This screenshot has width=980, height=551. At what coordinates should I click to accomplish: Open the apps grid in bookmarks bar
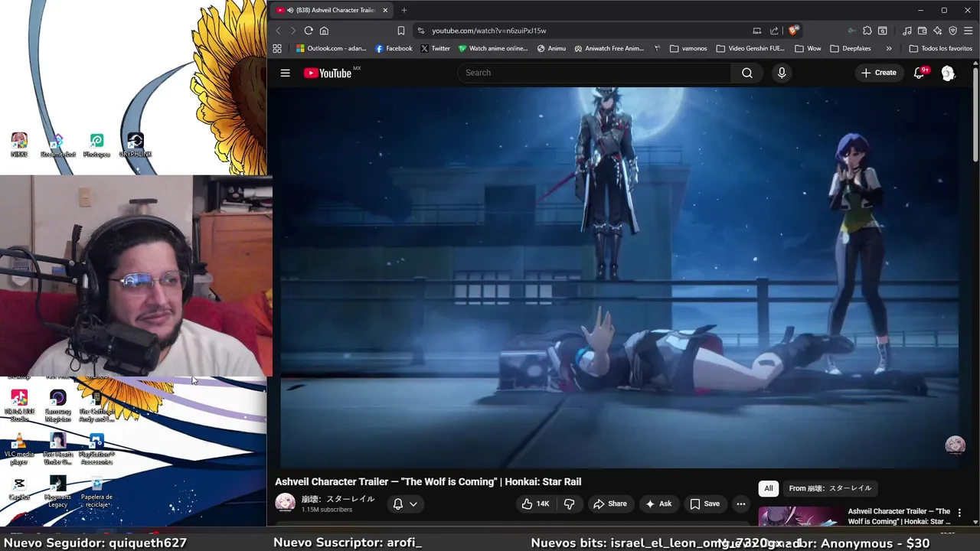pos(277,48)
